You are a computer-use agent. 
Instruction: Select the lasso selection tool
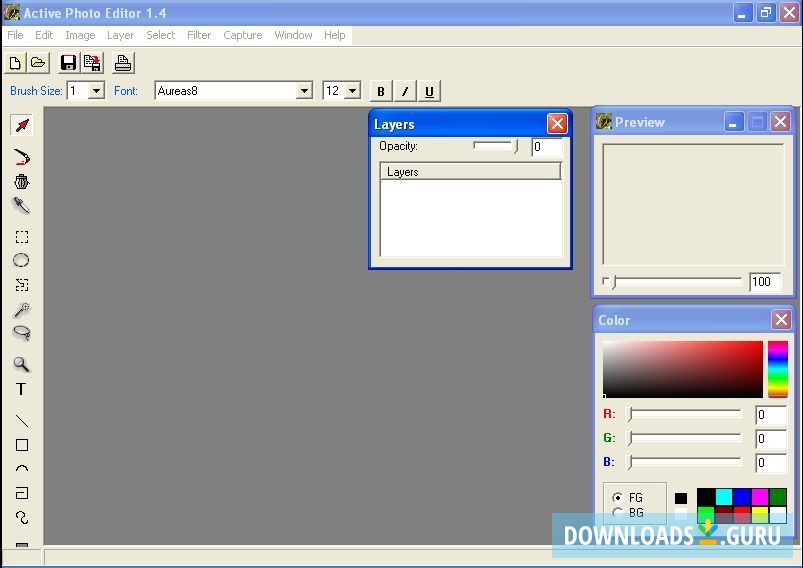pyautogui.click(x=22, y=333)
